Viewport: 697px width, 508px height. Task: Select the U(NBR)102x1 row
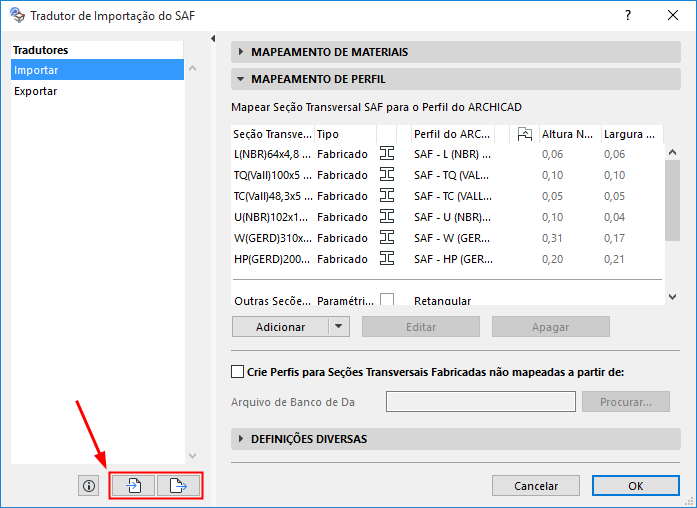(448, 216)
